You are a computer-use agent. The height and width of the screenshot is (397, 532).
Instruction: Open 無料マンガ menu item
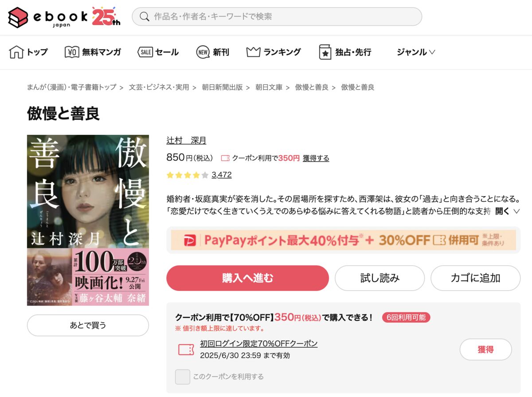(102, 52)
